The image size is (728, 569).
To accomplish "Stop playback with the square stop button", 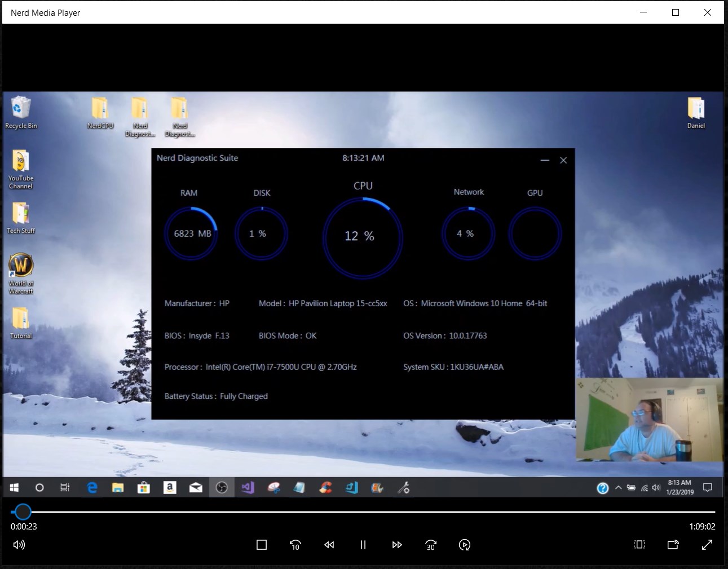I will [x=261, y=545].
